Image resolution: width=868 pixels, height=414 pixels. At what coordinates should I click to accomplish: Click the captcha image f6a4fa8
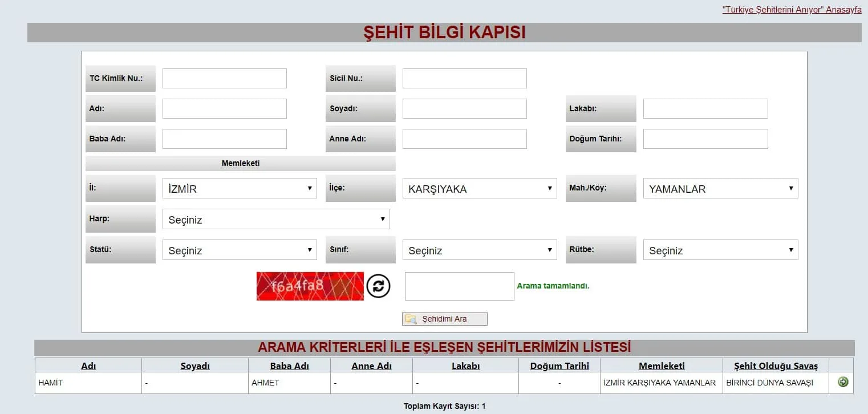point(310,286)
